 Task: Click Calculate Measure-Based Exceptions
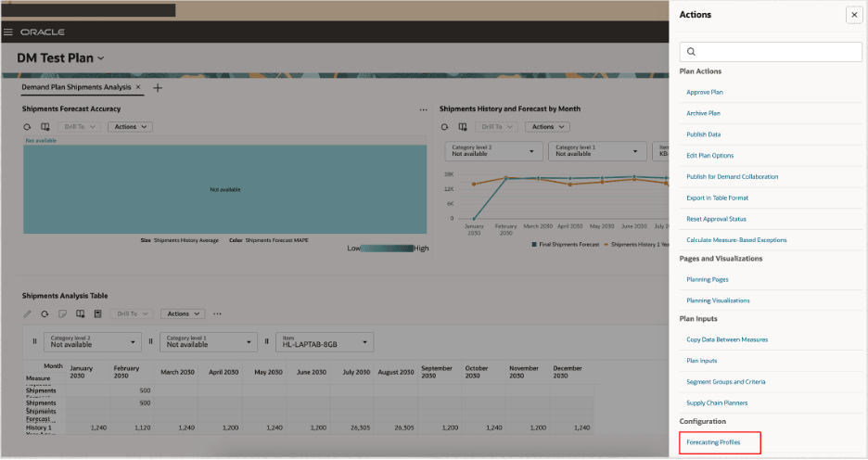(x=737, y=239)
